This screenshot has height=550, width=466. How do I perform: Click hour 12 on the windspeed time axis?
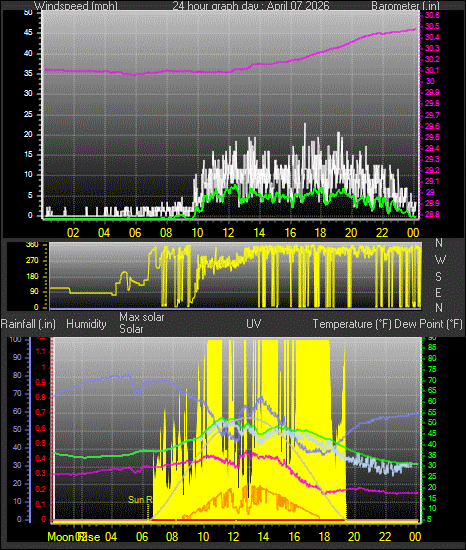(228, 233)
